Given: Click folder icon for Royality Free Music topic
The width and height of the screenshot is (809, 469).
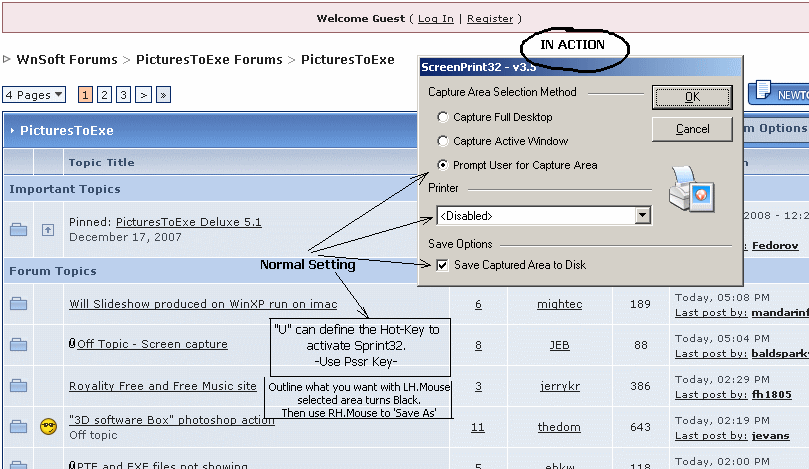Looking at the screenshot, I should (18, 386).
